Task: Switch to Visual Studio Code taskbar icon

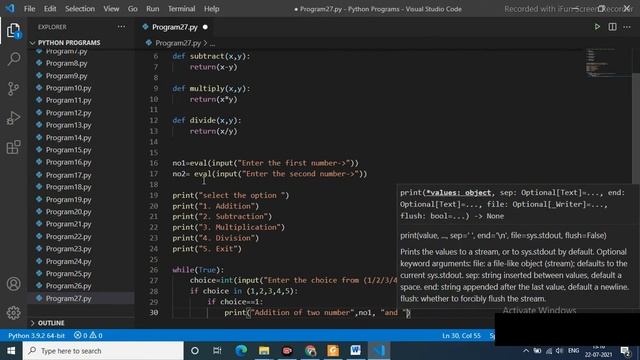Action: tap(379, 351)
